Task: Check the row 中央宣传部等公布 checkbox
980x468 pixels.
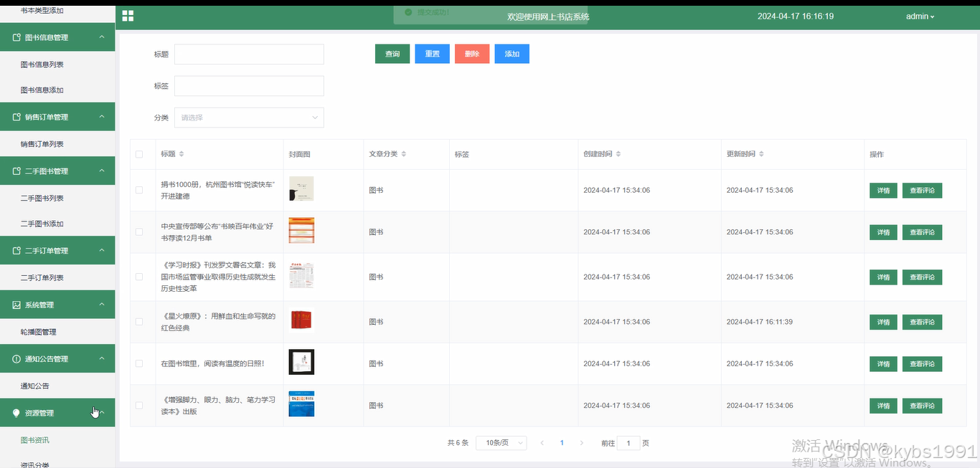Action: (x=139, y=232)
